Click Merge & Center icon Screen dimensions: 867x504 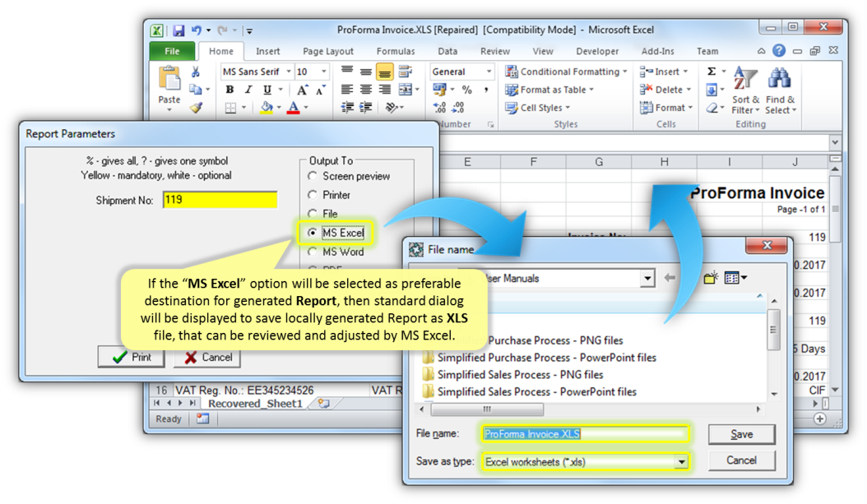pyautogui.click(x=406, y=90)
